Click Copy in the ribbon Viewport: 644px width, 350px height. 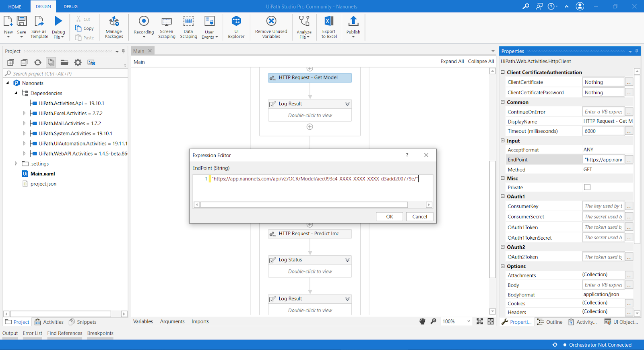pyautogui.click(x=85, y=29)
